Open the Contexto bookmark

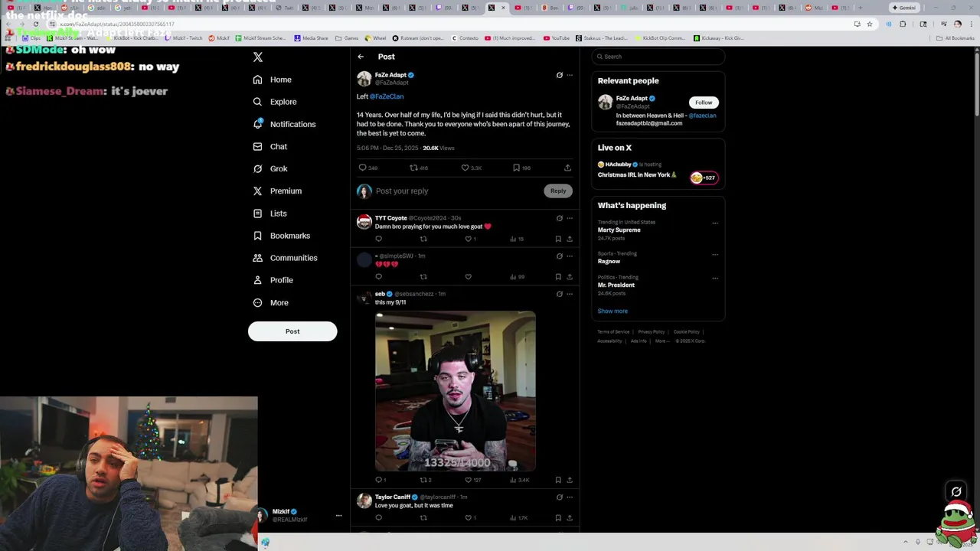click(x=465, y=38)
